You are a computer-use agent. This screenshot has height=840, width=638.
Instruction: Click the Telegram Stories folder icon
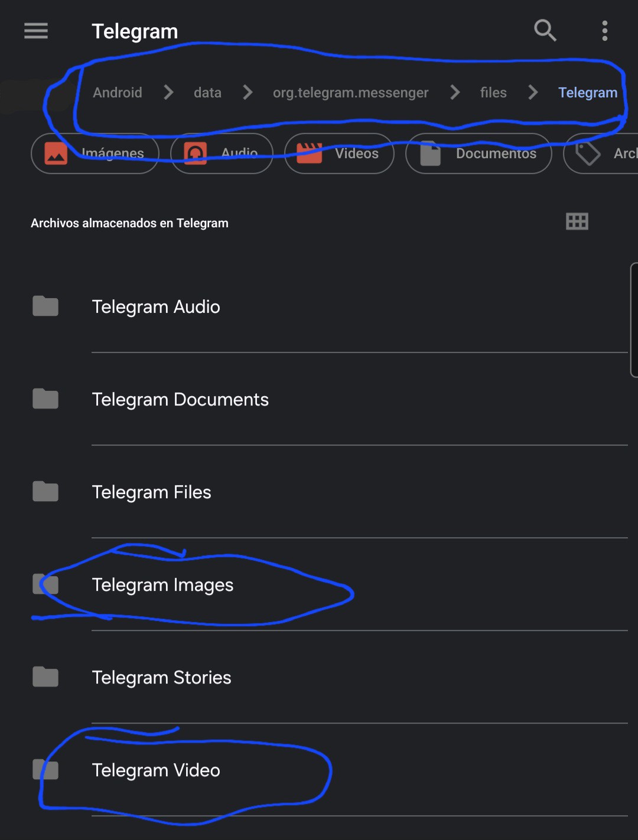point(45,677)
